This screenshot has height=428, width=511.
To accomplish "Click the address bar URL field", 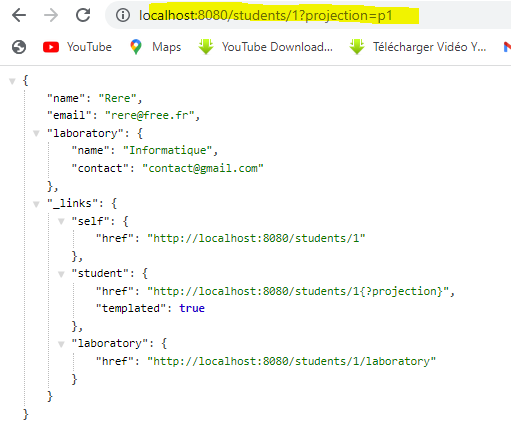I will (308, 15).
